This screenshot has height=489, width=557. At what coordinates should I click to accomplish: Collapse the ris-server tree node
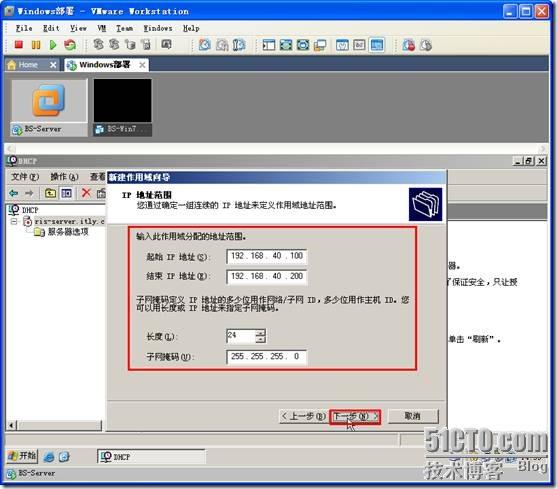(14, 222)
